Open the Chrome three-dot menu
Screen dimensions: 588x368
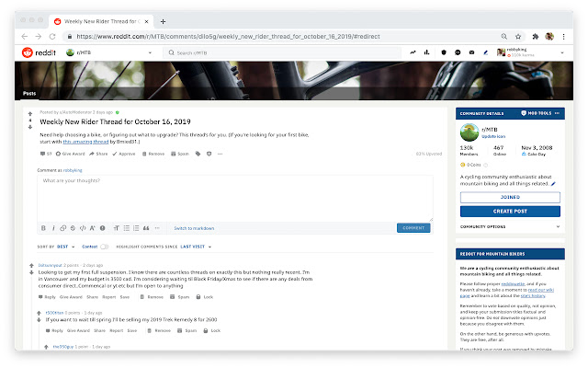click(563, 37)
